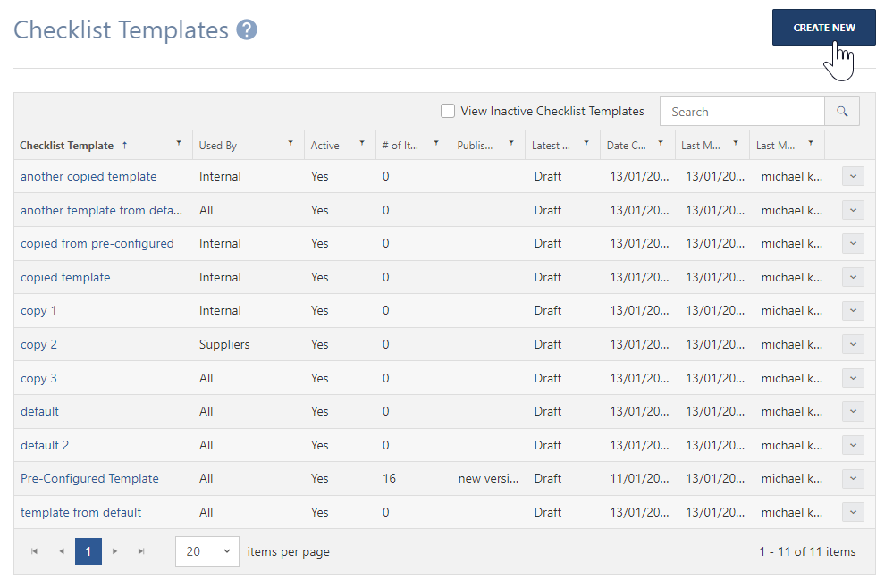Enable View Inactive Checklist Templates
Screen dimensions: 893x588
coord(447,111)
